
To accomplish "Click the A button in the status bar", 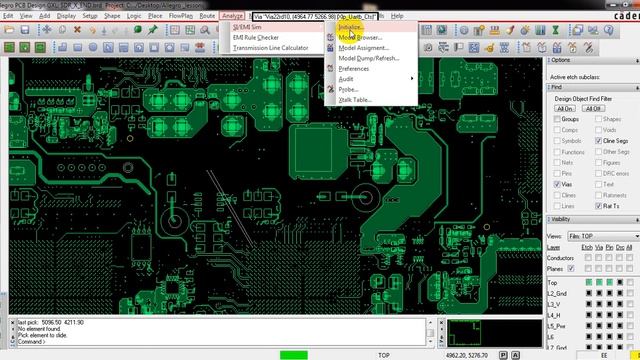I will tap(515, 355).
